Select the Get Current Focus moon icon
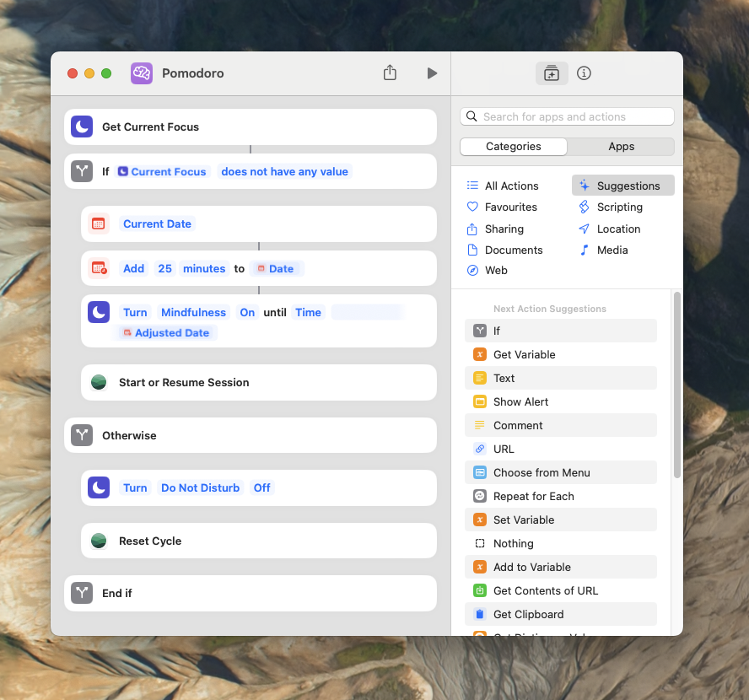This screenshot has height=700, width=749. tap(82, 127)
